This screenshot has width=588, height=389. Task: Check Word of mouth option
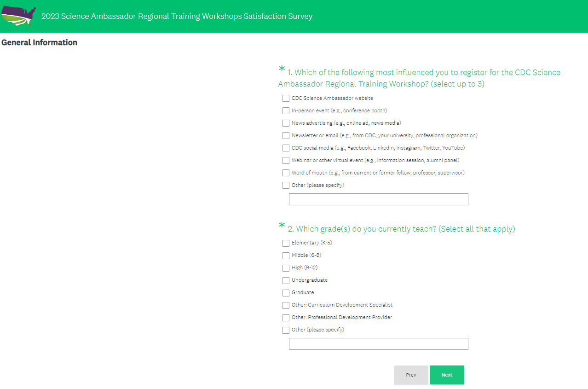coord(286,173)
